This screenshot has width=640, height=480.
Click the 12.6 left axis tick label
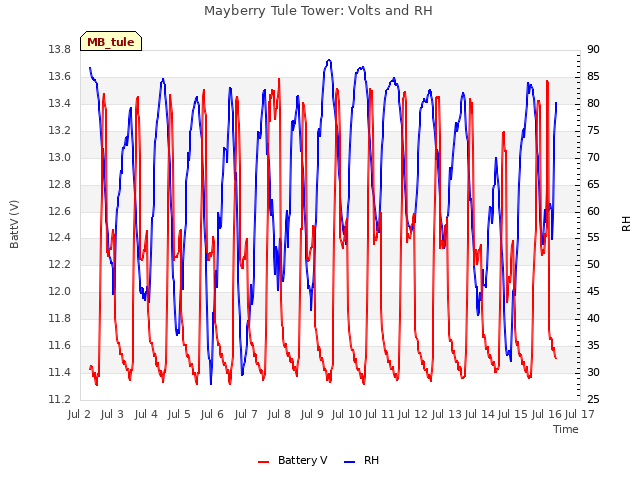59,211
